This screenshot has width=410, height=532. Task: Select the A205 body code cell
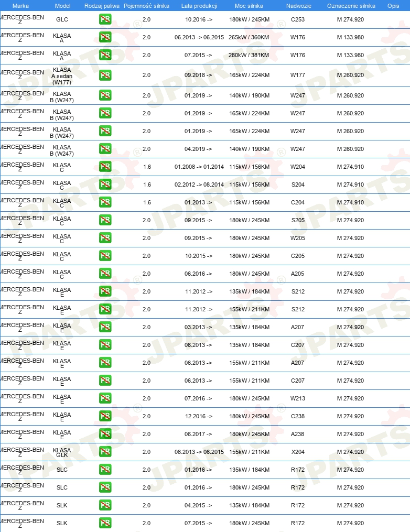coord(297,274)
